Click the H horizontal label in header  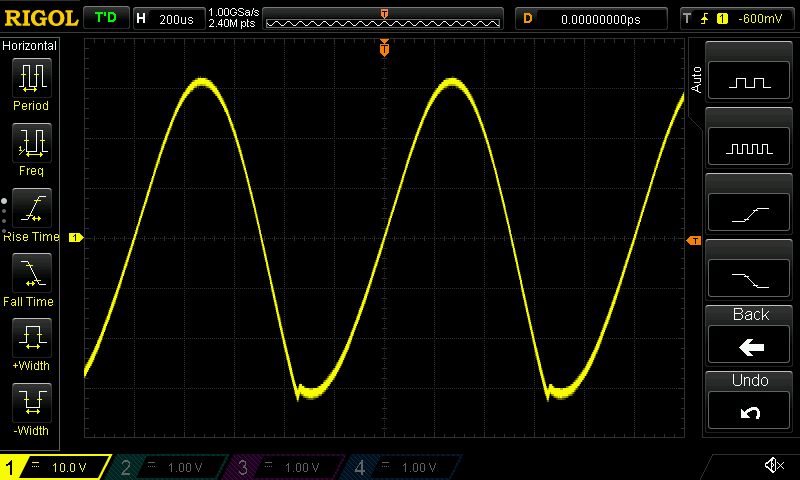pos(141,19)
